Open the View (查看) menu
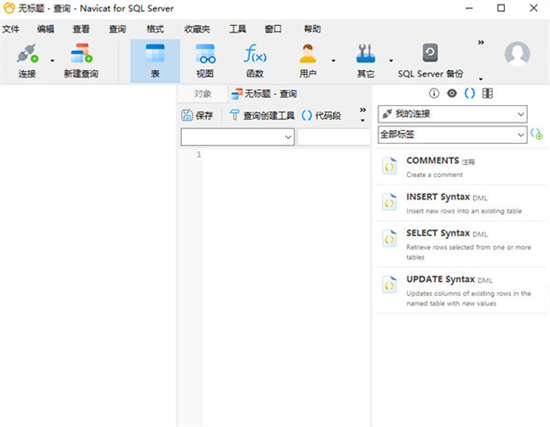The height and width of the screenshot is (427, 550). (81, 29)
